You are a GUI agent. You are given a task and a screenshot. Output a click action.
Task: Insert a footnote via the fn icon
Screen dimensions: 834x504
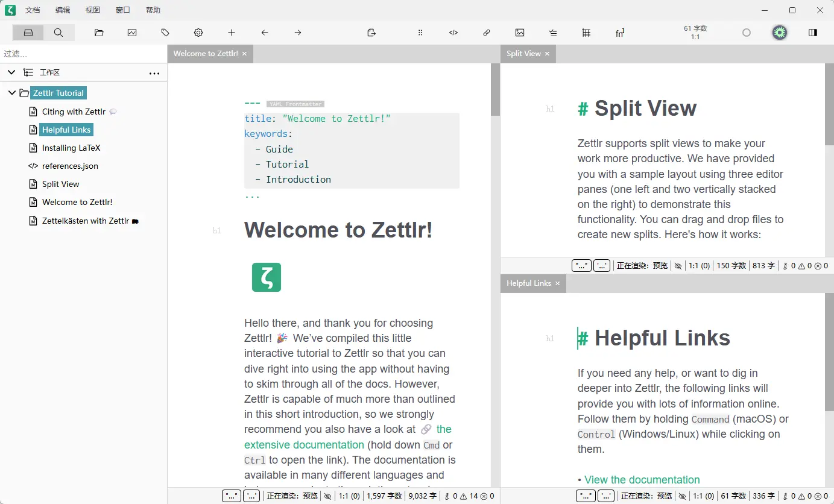point(620,33)
